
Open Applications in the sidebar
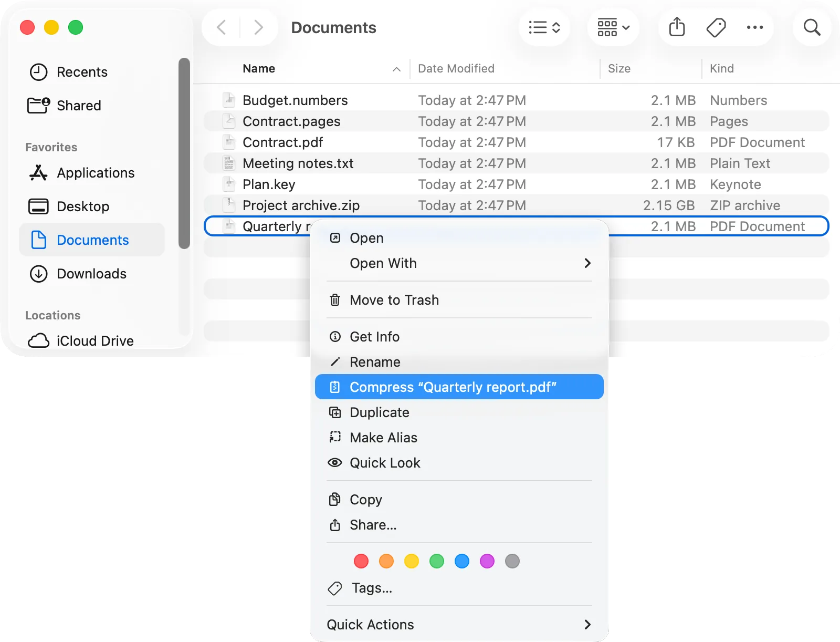[x=92, y=173]
